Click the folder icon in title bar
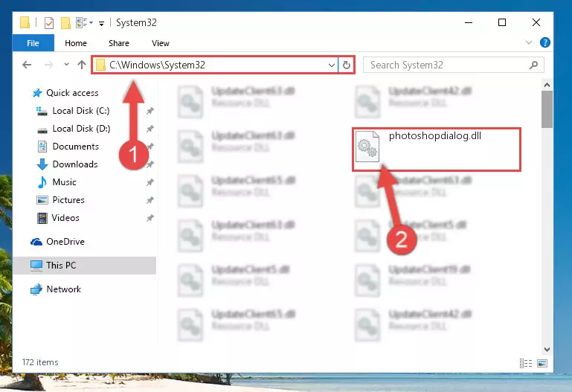Viewport: 572px width, 392px height. point(25,22)
